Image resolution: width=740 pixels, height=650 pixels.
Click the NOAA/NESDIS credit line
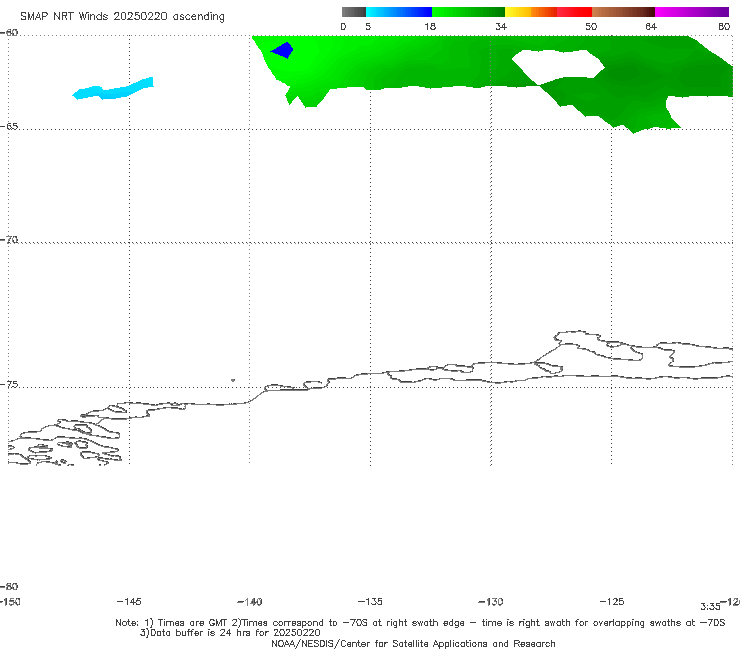(x=413, y=643)
